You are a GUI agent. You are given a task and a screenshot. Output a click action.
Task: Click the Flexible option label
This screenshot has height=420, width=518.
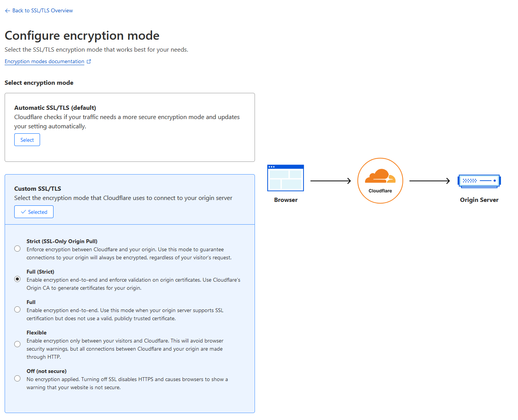click(x=37, y=333)
